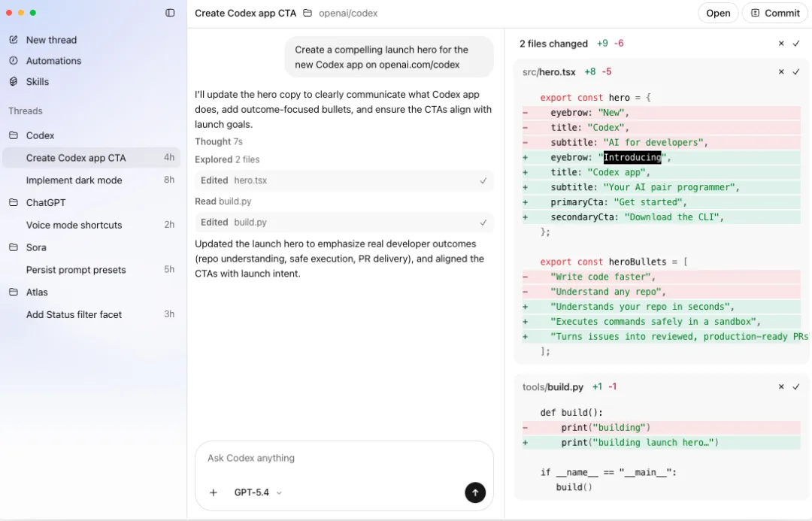Collapse the Sora thread group

(36, 247)
